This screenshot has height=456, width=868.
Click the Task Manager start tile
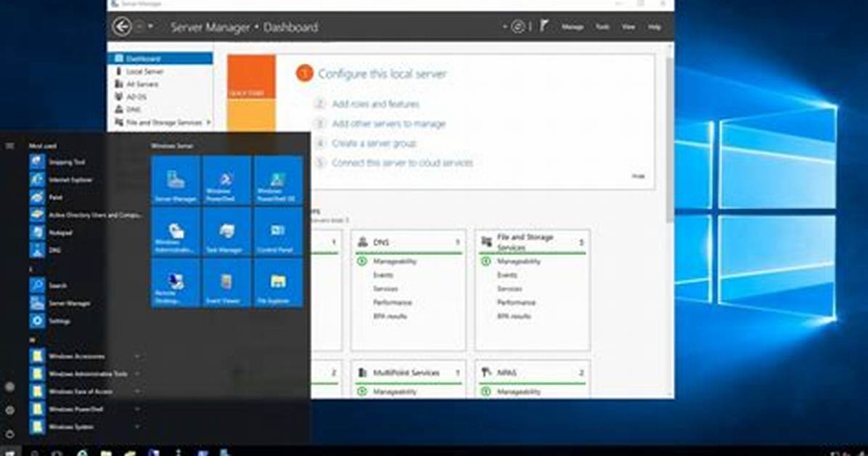coord(226,232)
